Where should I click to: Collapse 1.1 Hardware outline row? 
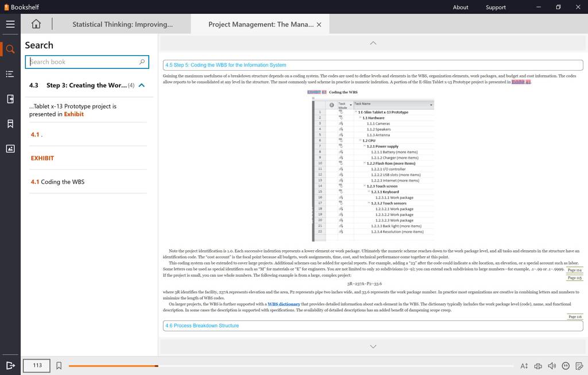click(361, 118)
